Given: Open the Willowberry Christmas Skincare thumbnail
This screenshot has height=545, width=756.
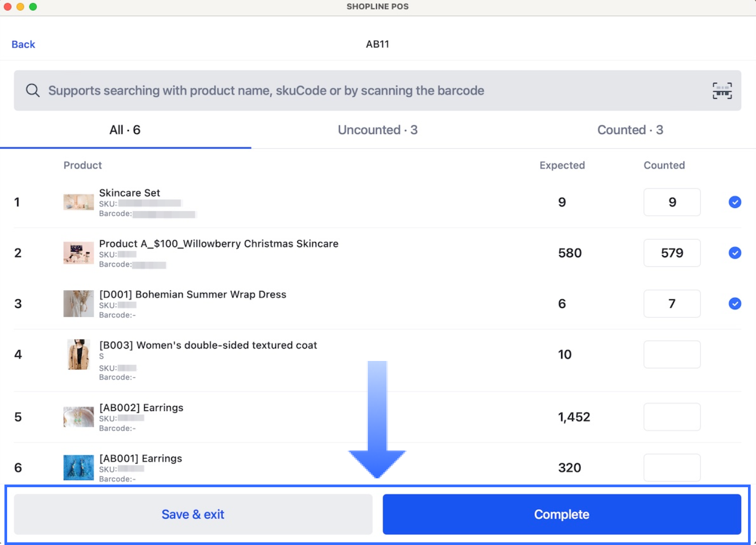Looking at the screenshot, I should (x=78, y=253).
